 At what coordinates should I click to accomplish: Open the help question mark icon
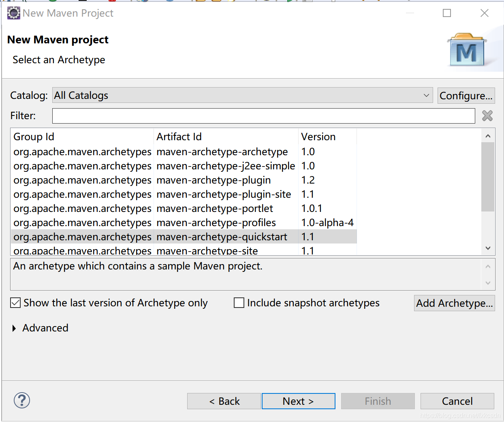(22, 400)
